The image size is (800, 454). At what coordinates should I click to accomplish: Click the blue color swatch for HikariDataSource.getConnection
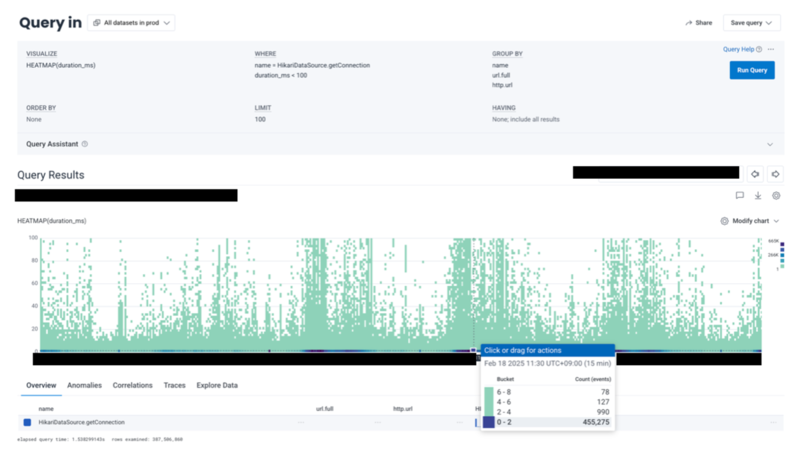point(28,422)
